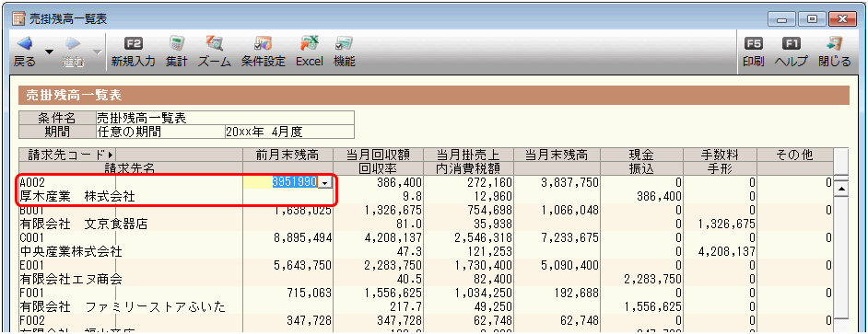
Task: Open the 機能 functions icon
Action: 344,43
